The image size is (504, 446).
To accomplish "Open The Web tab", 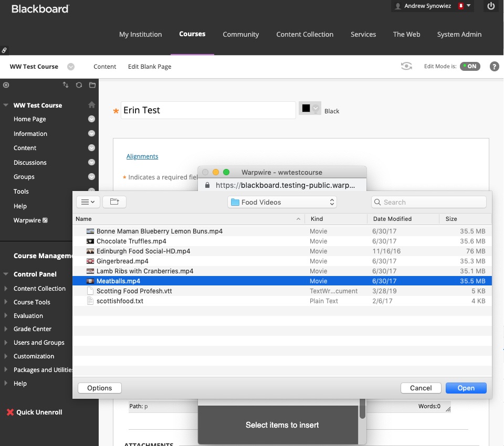I will [x=406, y=35].
